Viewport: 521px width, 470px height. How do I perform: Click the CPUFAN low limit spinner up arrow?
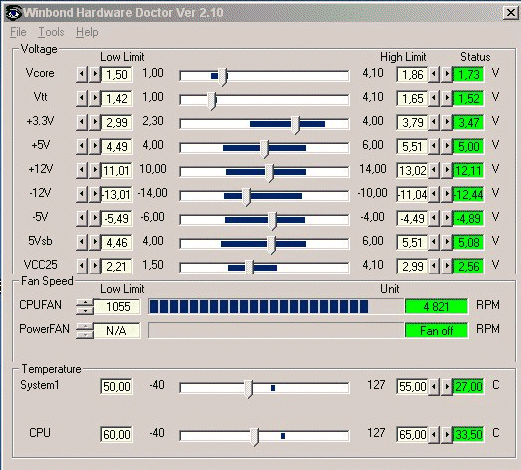85,302
